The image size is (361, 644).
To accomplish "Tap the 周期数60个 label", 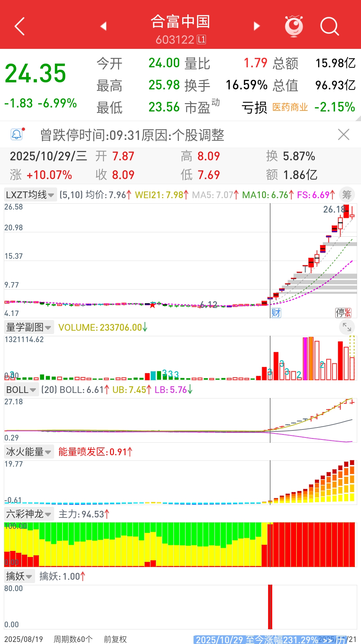I will point(73,639).
